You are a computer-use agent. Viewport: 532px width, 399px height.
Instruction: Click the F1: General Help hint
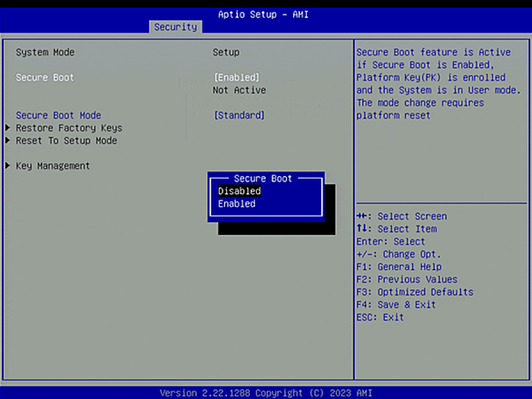click(399, 267)
